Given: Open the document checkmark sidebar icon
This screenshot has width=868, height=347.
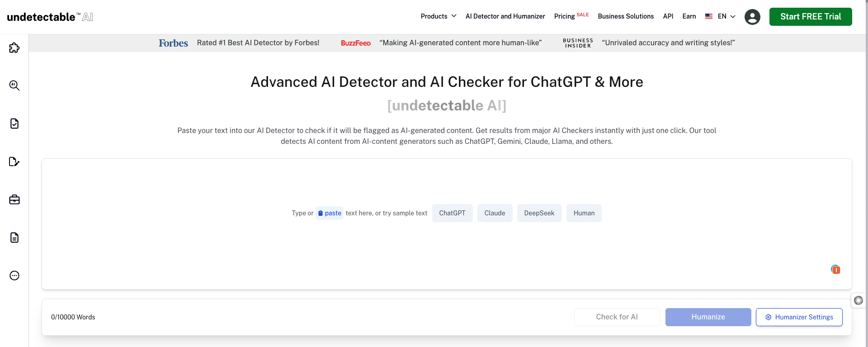Looking at the screenshot, I should [x=14, y=124].
